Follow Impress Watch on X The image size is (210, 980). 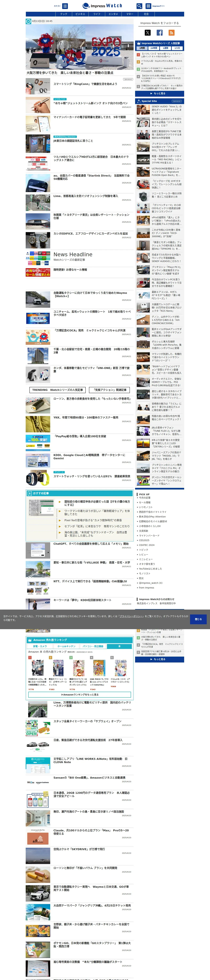148,33
